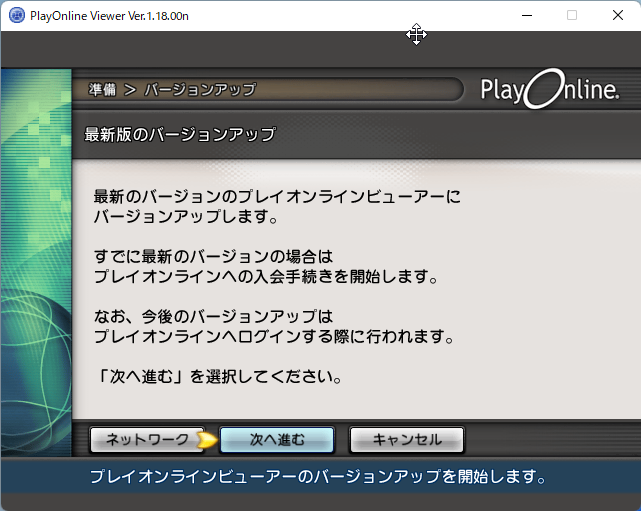Click the line バージョンアップします。
The image size is (641, 511).
coord(186,216)
